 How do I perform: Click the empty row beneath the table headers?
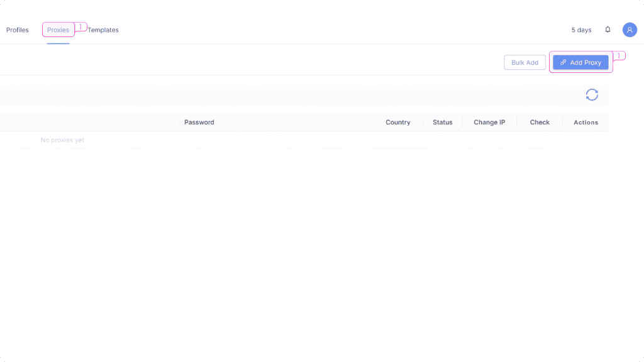coord(314,140)
